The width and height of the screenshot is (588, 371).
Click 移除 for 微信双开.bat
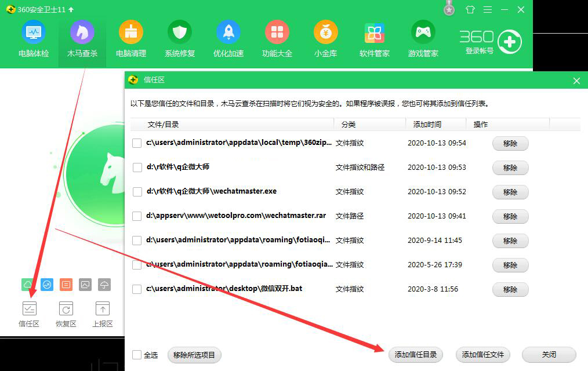pyautogui.click(x=510, y=290)
